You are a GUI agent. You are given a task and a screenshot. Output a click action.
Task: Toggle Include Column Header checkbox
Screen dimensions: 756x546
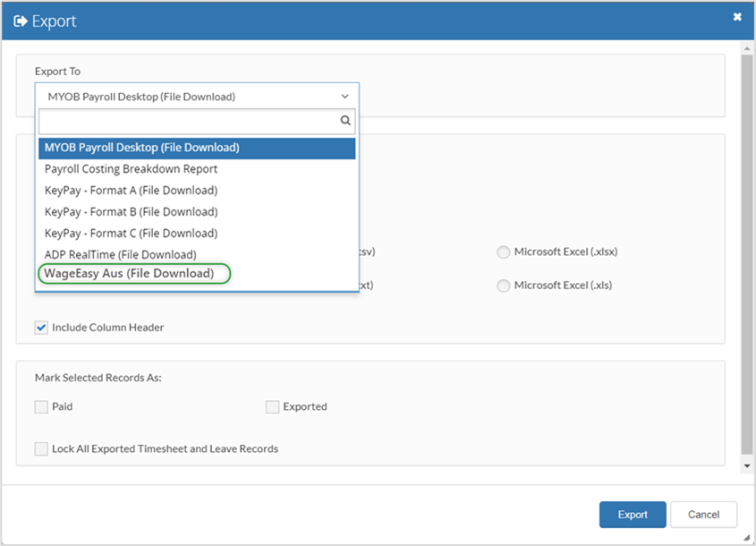point(41,328)
